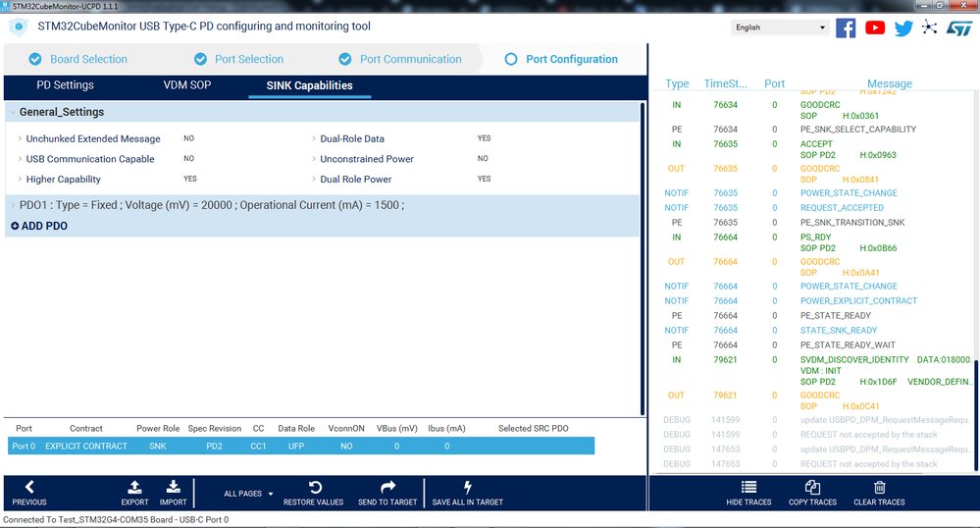This screenshot has height=528, width=980.
Task: Expand Dual Role Power setting
Action: pyautogui.click(x=314, y=179)
